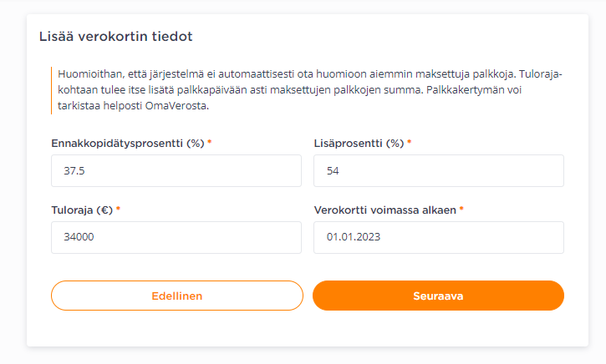Click the required asterisk beside Lisäprosentti
The height and width of the screenshot is (364, 606).
410,142
